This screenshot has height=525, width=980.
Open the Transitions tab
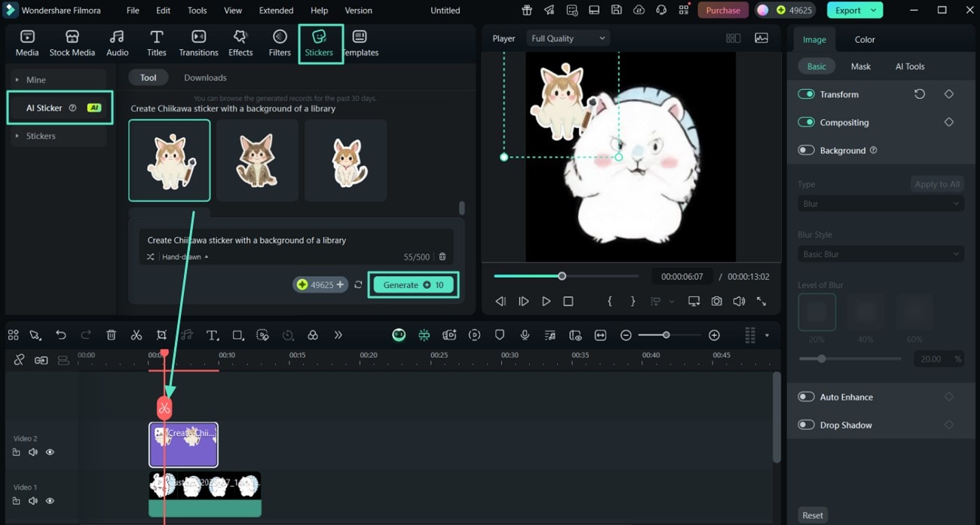[198, 44]
